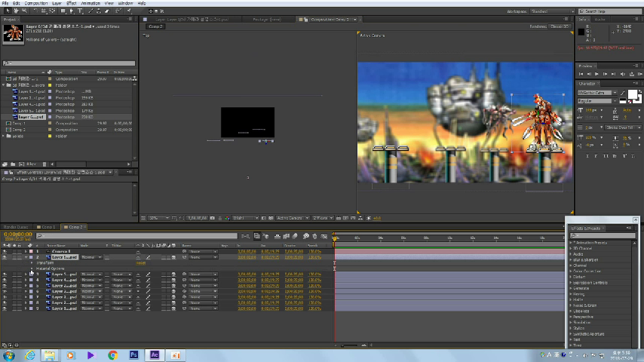This screenshot has height=362, width=644.
Task: Create new folder in Project panel
Action: coord(13,164)
